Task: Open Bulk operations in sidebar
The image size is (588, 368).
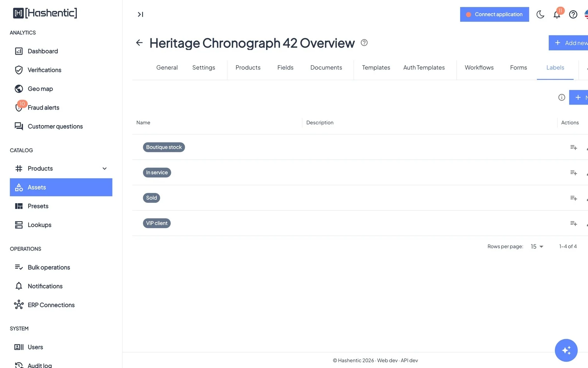Action: pos(61,267)
